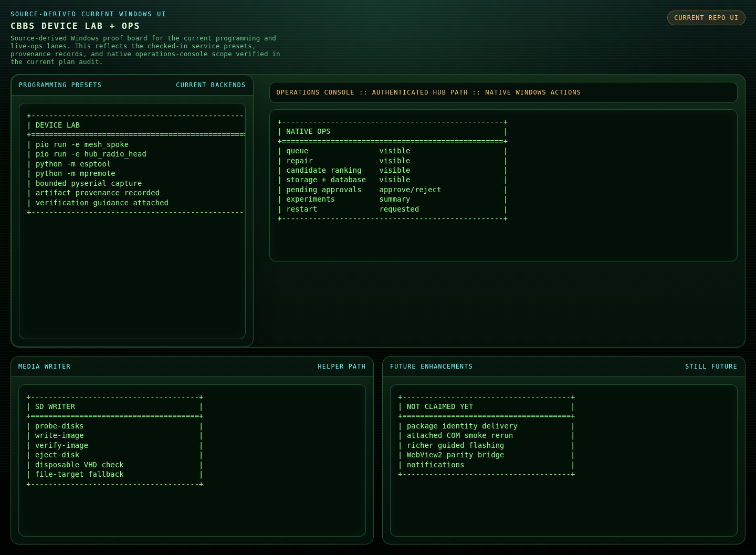This screenshot has width=756, height=555.
Task: Click the 'restart' row label
Action: [301, 209]
